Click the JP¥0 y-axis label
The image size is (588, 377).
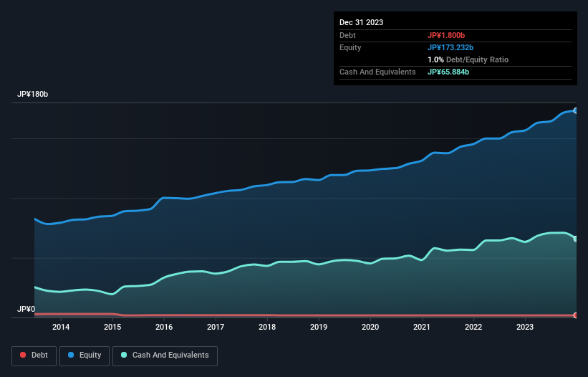pos(26,309)
